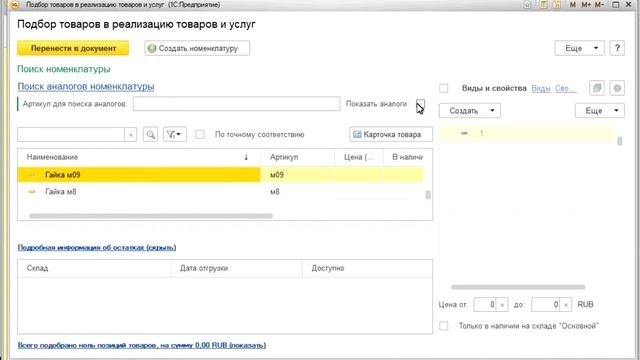Click the item icon of Гайка м8 row
640x360 pixels.
pos(32,191)
